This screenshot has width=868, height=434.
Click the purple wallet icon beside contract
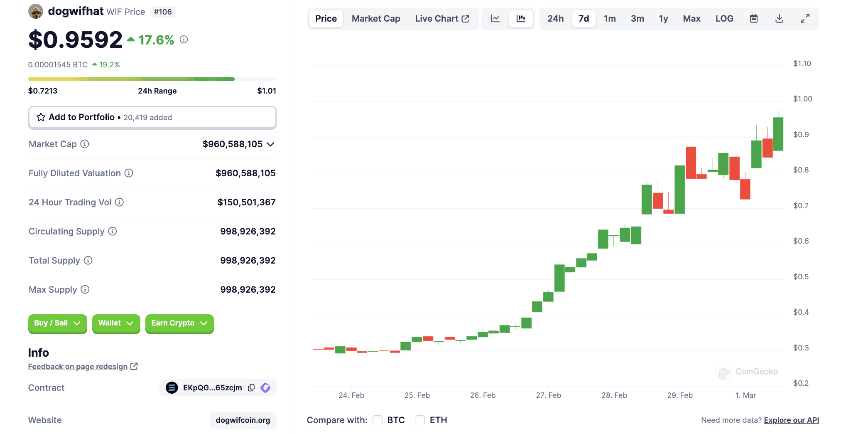coord(265,388)
